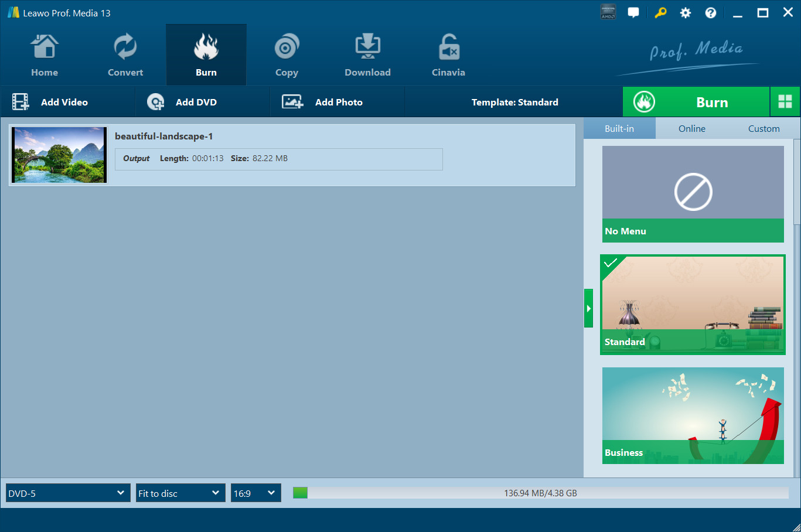The width and height of the screenshot is (801, 532).
Task: Expand the Fit to disc dropdown
Action: click(x=180, y=493)
